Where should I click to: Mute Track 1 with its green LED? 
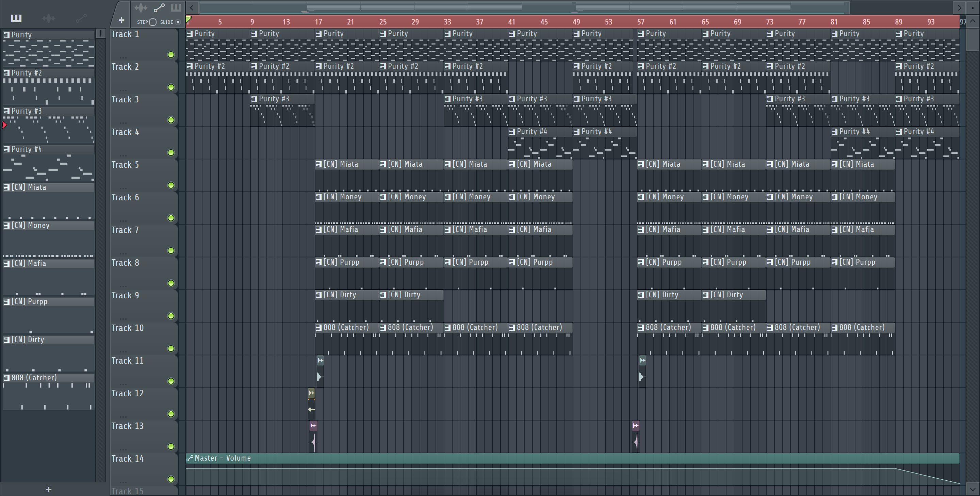pyautogui.click(x=171, y=55)
